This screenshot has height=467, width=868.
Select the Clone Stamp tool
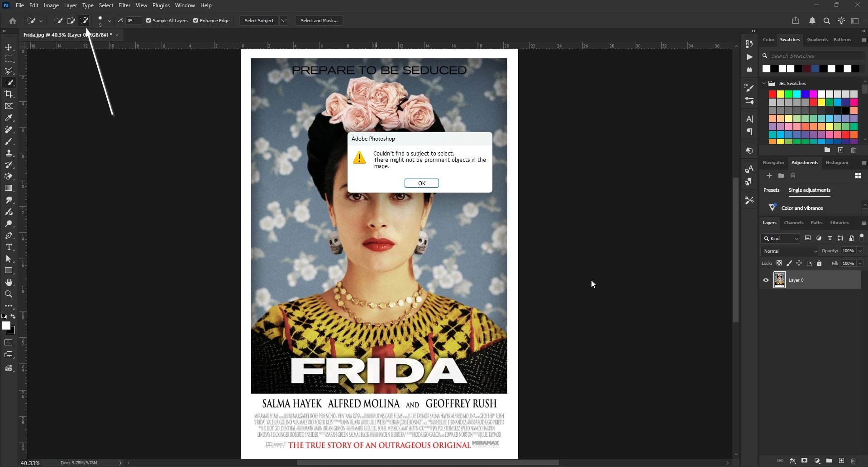9,153
